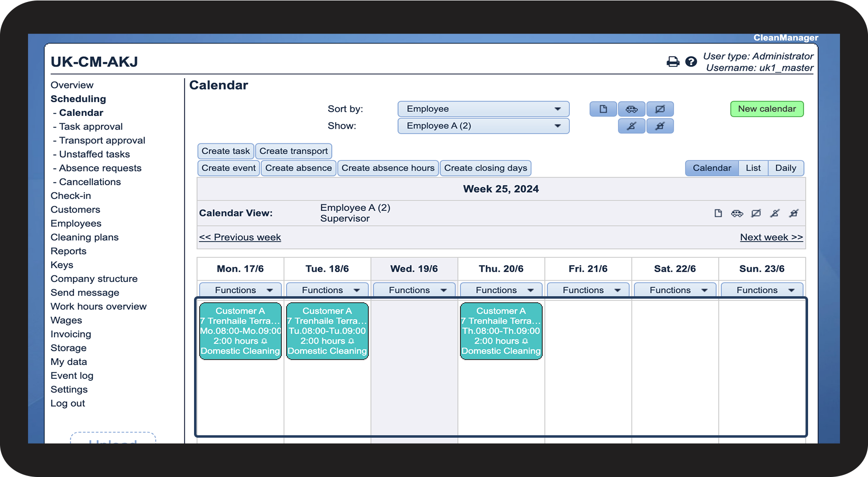Open the Sort by Employee dropdown
The height and width of the screenshot is (477, 868).
tap(483, 109)
